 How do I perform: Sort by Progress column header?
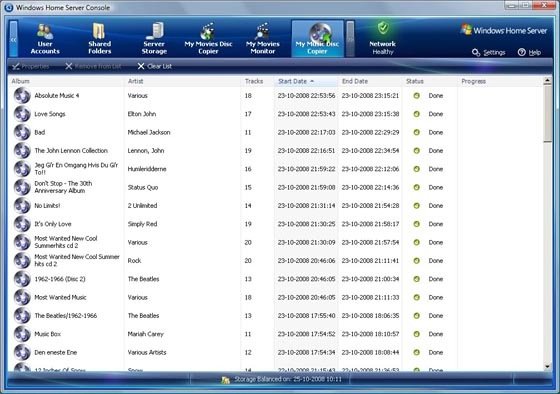(x=500, y=81)
